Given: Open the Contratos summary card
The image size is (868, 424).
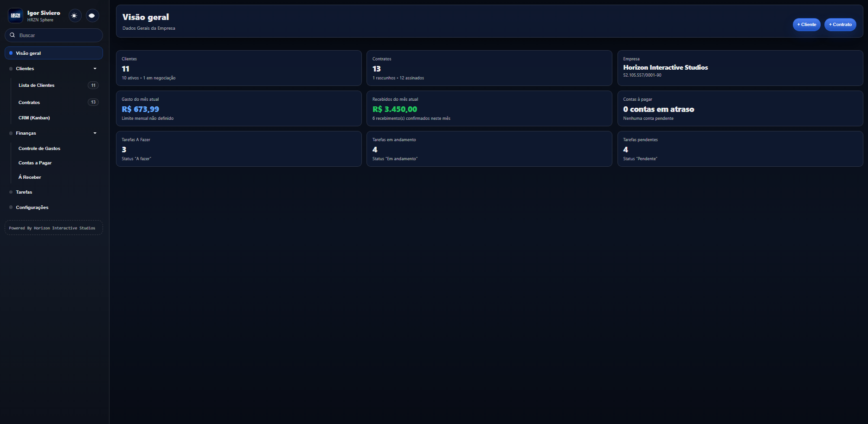Looking at the screenshot, I should pyautogui.click(x=489, y=68).
